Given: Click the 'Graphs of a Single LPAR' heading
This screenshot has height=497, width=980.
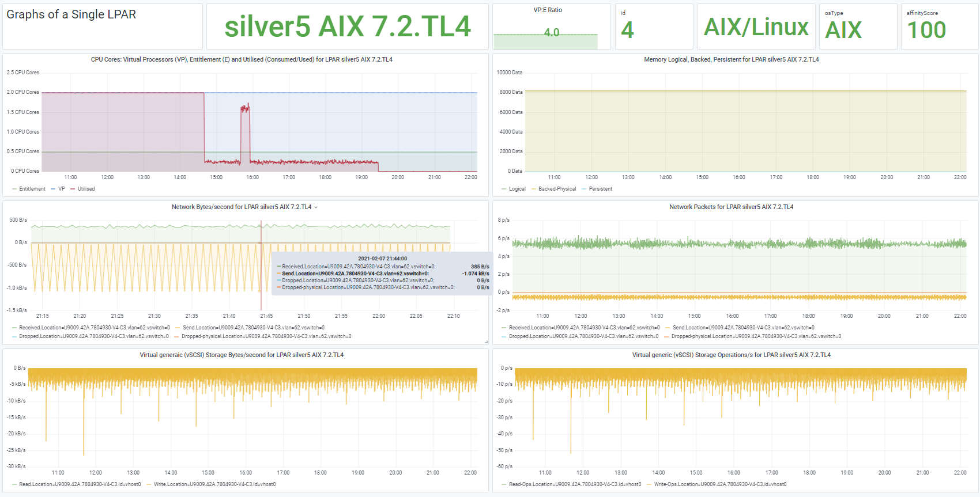Looking at the screenshot, I should click(x=71, y=14).
